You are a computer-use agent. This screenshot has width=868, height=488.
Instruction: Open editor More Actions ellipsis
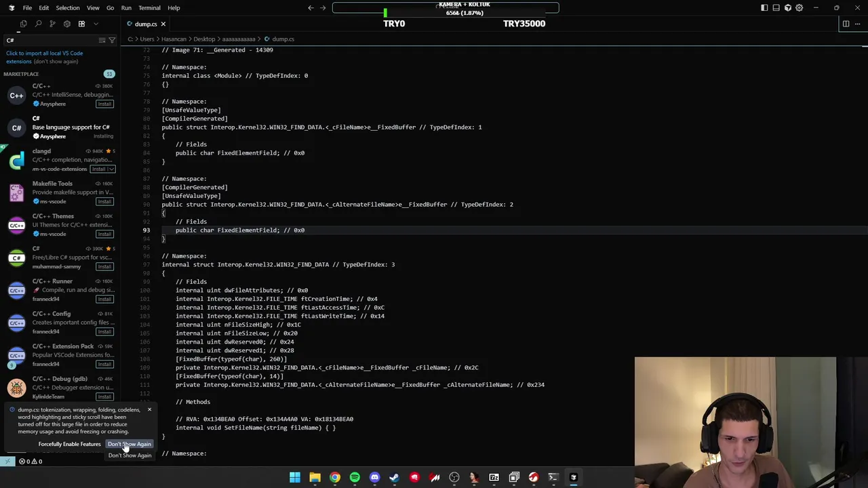(x=857, y=24)
